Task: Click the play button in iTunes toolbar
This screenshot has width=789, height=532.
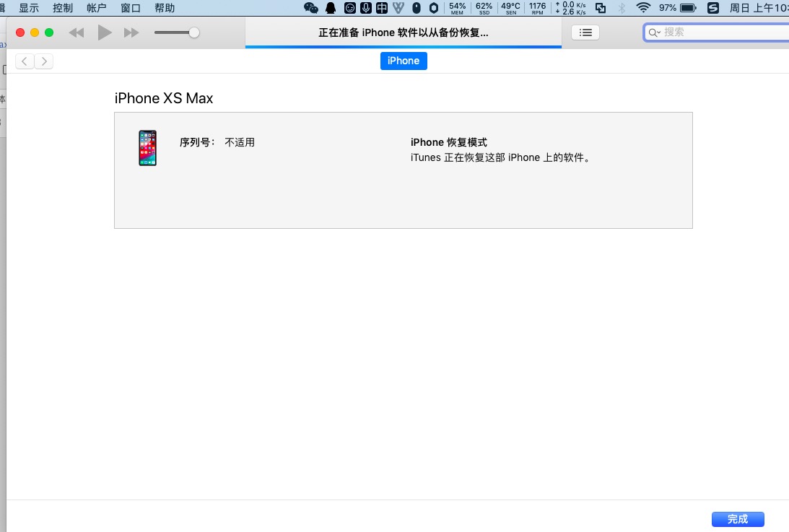Action: [105, 32]
